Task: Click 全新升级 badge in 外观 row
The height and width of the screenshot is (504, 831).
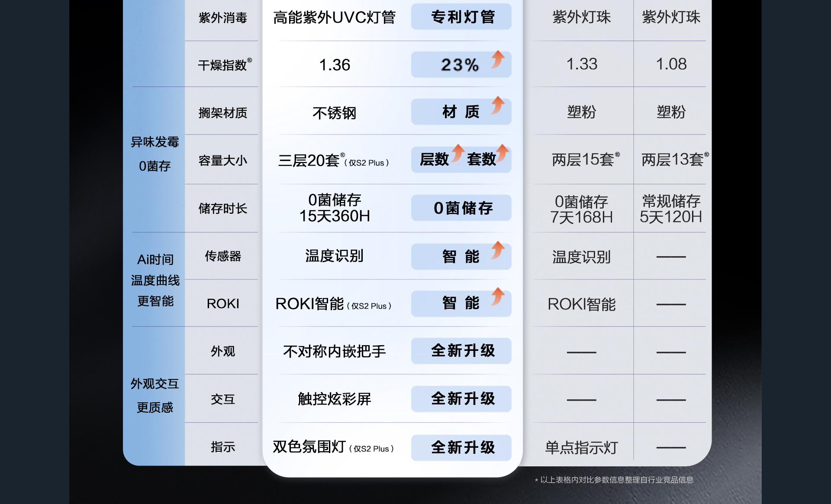Action: click(461, 351)
